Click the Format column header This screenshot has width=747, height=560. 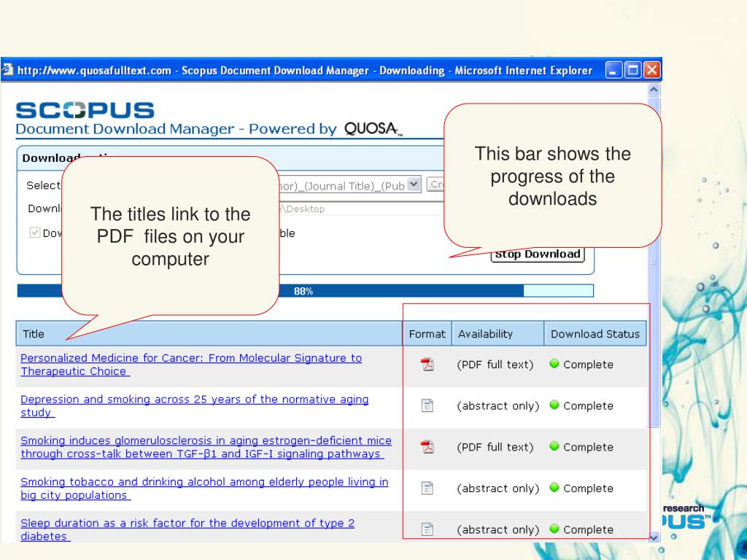point(427,334)
